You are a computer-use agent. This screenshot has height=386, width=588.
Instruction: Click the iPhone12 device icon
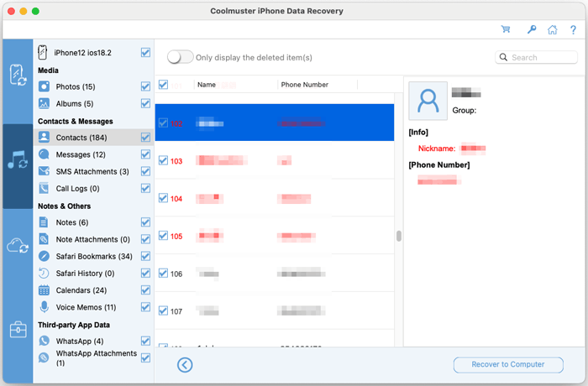(43, 53)
